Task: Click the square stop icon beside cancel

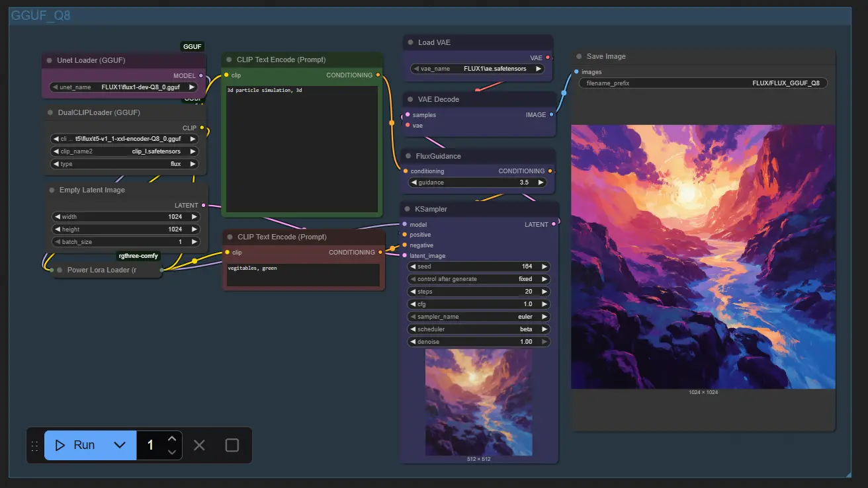Action: point(232,445)
